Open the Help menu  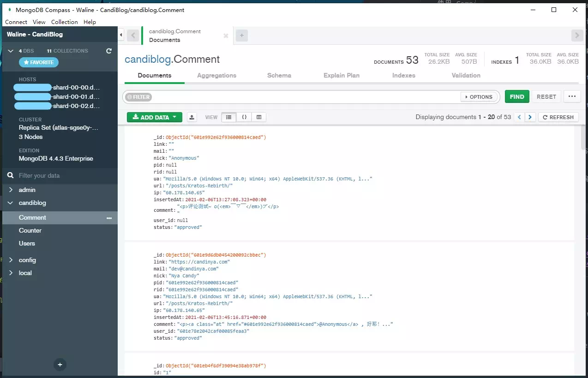click(x=90, y=22)
